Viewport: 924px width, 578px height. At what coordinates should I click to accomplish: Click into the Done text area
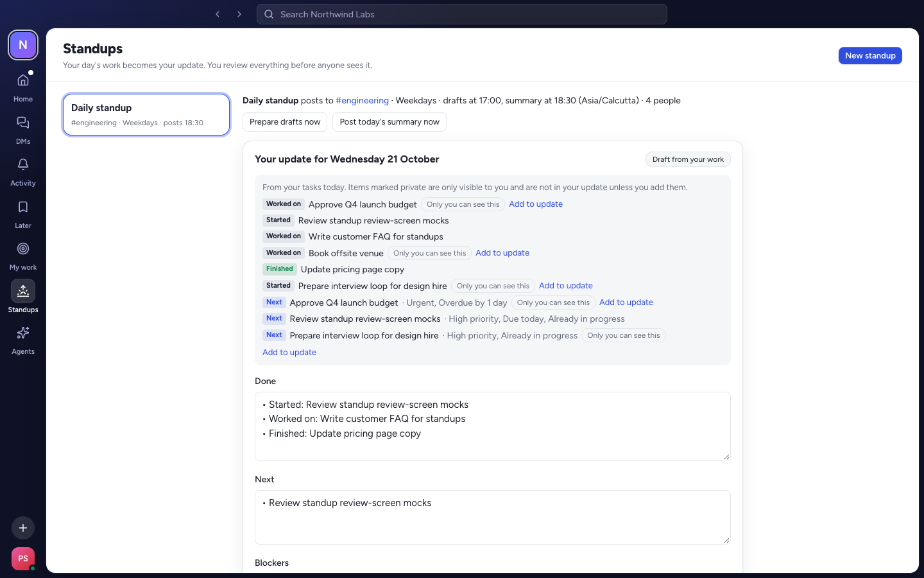(x=493, y=426)
